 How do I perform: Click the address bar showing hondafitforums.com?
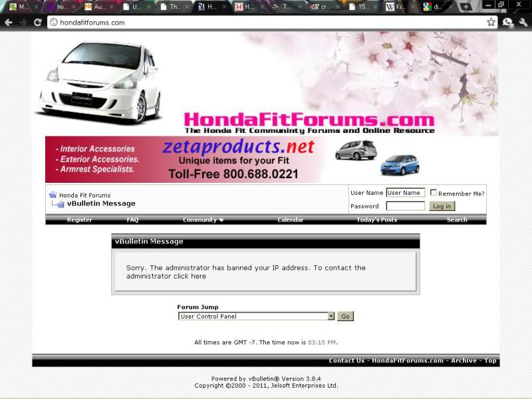[271, 23]
